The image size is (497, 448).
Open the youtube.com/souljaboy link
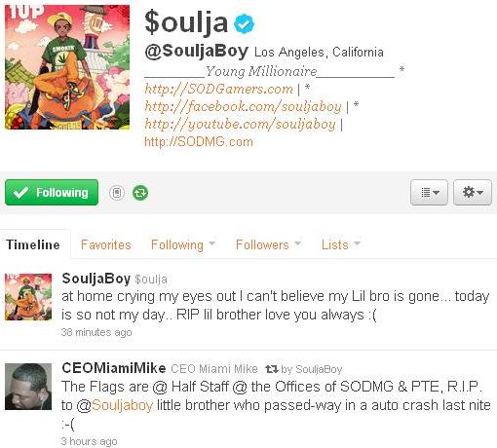point(240,124)
